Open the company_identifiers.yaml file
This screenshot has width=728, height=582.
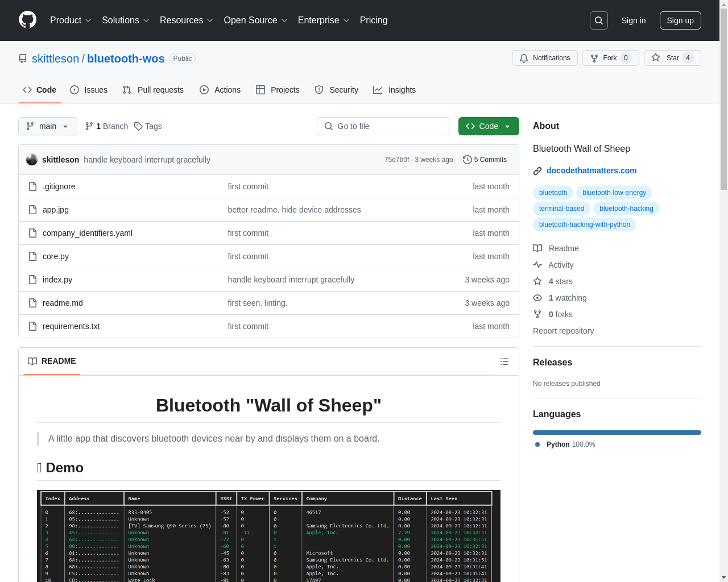pyautogui.click(x=88, y=233)
